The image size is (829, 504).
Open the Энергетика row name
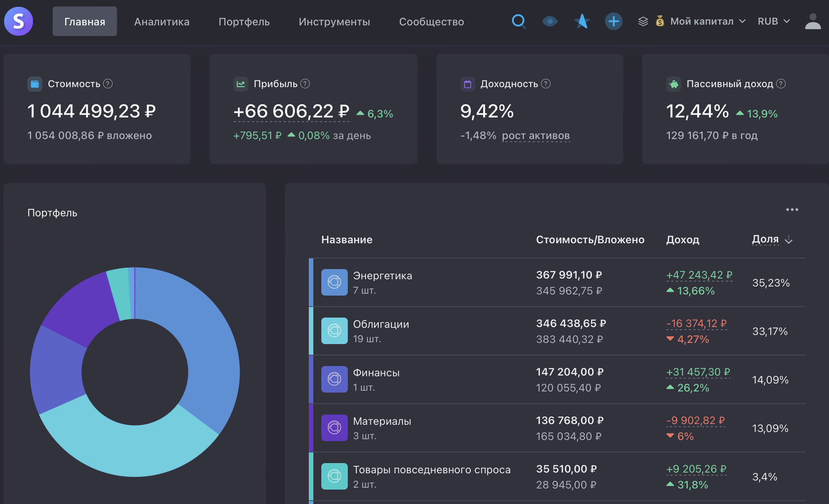coord(383,276)
